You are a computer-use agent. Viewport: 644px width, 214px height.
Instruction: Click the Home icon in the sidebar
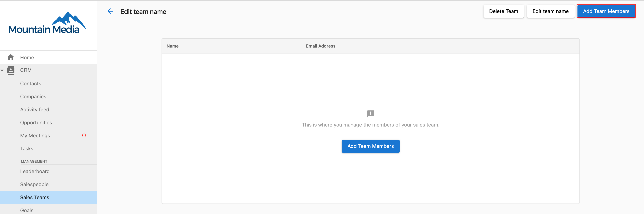tap(11, 57)
